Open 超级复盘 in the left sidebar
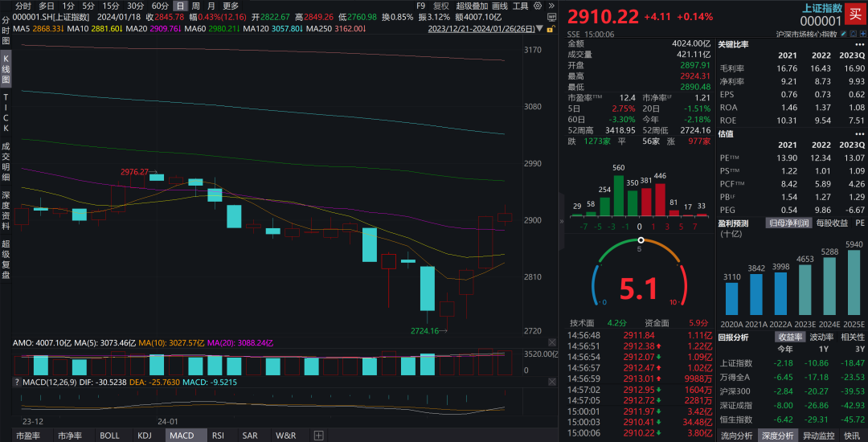The width and height of the screenshot is (868, 442). [x=6, y=260]
